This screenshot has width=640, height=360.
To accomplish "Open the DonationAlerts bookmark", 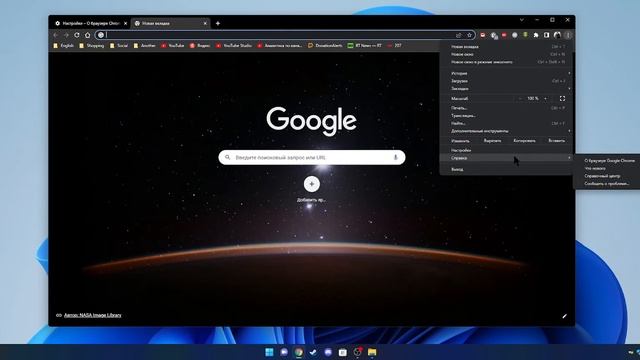I will pos(325,46).
